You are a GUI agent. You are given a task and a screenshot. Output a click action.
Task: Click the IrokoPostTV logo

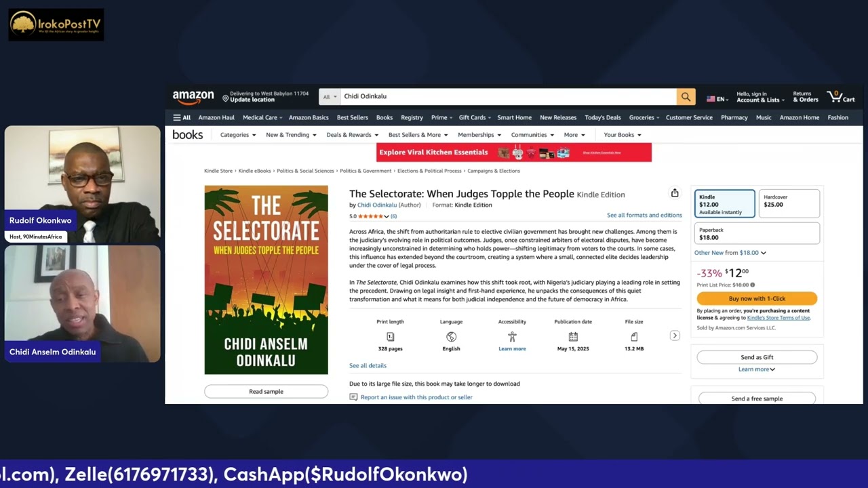(x=56, y=24)
